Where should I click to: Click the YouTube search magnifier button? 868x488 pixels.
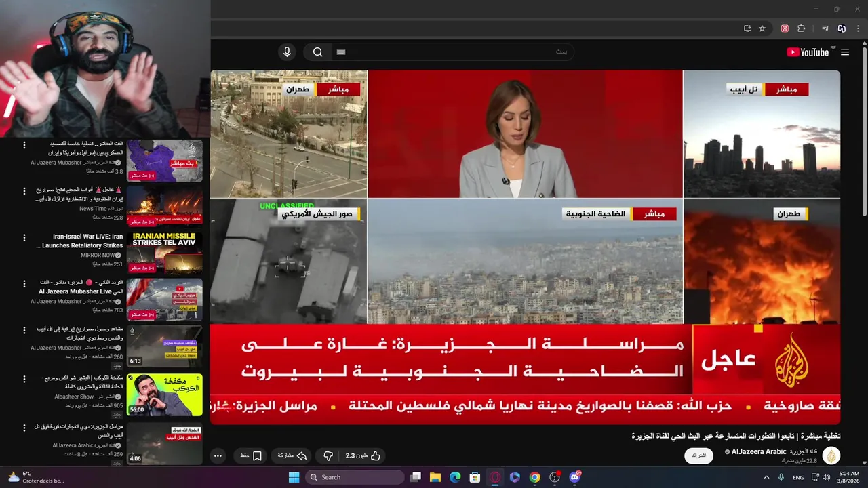coord(317,52)
